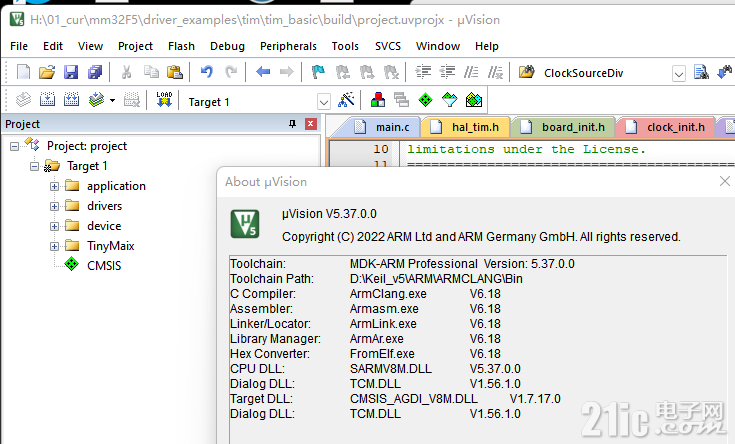Paste with the clipboard icon
This screenshot has width=735, height=444.
(175, 72)
